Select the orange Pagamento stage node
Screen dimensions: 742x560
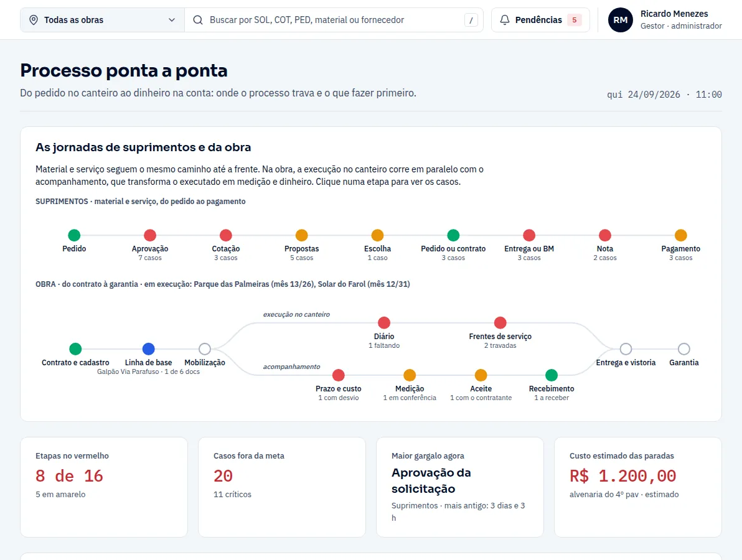[680, 235]
